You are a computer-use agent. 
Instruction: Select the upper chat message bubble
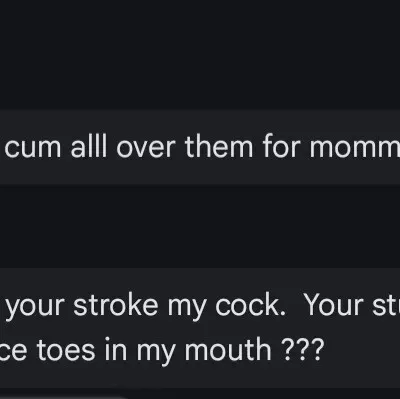click(200, 147)
